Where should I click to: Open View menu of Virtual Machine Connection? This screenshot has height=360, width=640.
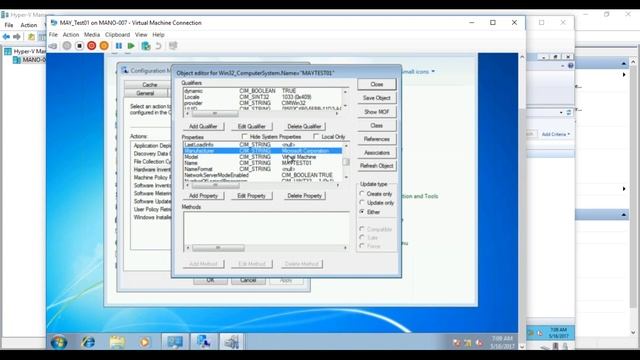(141, 35)
